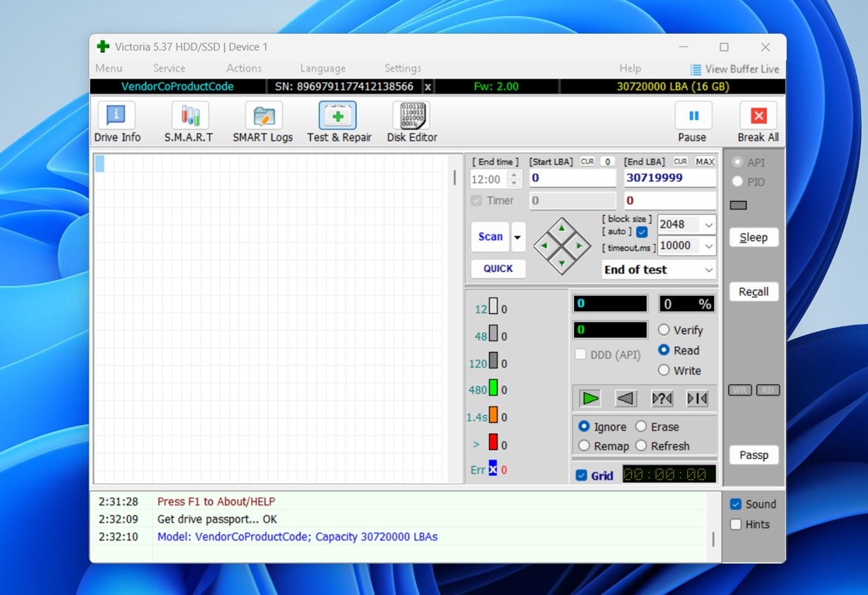Select the Verify radio option
Screen dimensions: 868x595
(664, 330)
